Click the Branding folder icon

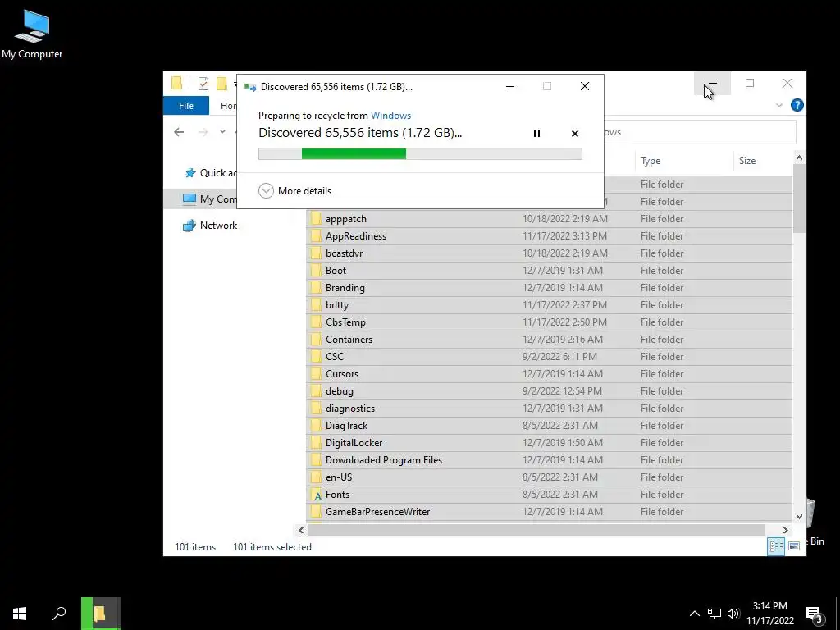tap(316, 288)
